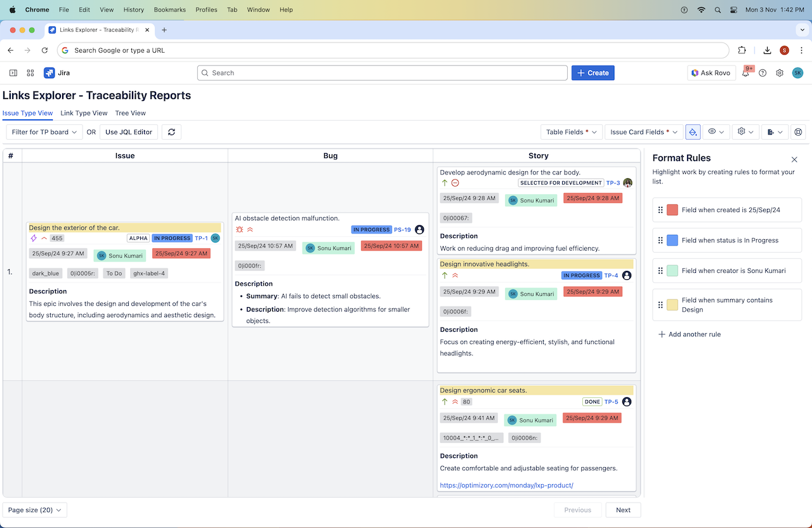Click the refresh icon beside JQL Editor
The height and width of the screenshot is (528, 812).
click(x=171, y=132)
